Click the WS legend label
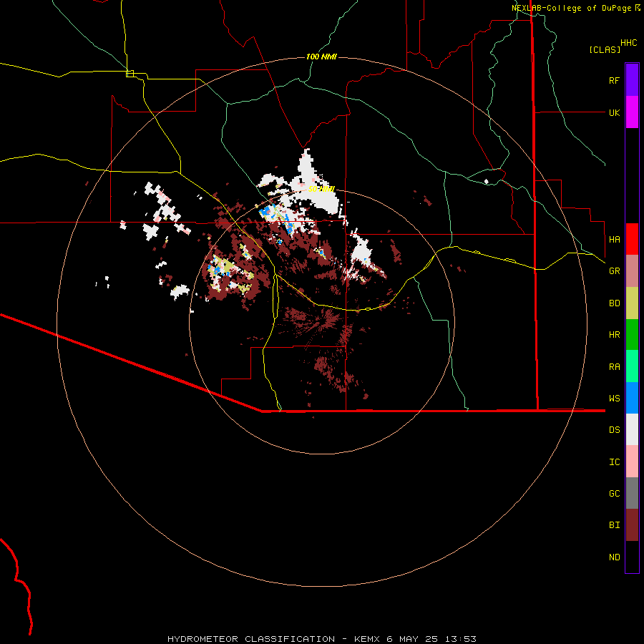The width and height of the screenshot is (644, 644). [x=614, y=399]
